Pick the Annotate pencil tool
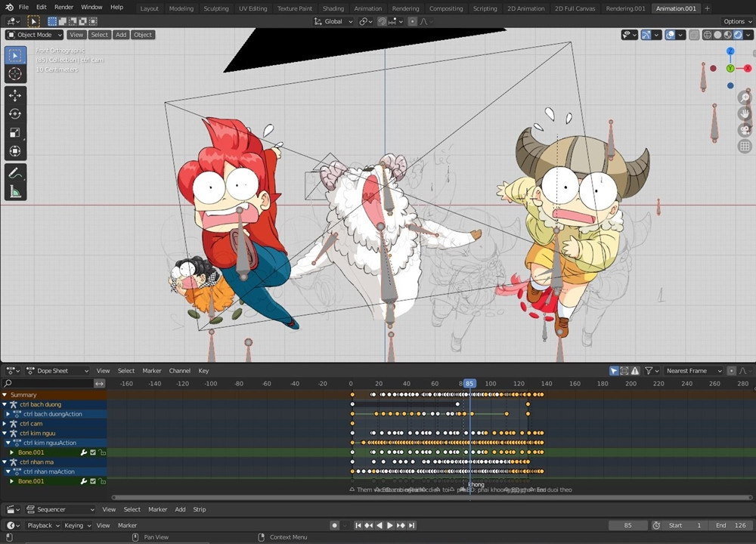This screenshot has height=544, width=756. tap(15, 173)
